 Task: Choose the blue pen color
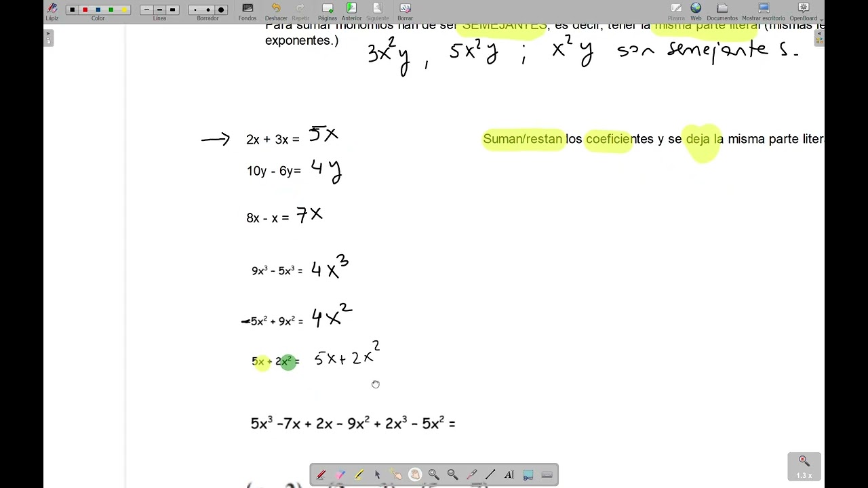98,10
